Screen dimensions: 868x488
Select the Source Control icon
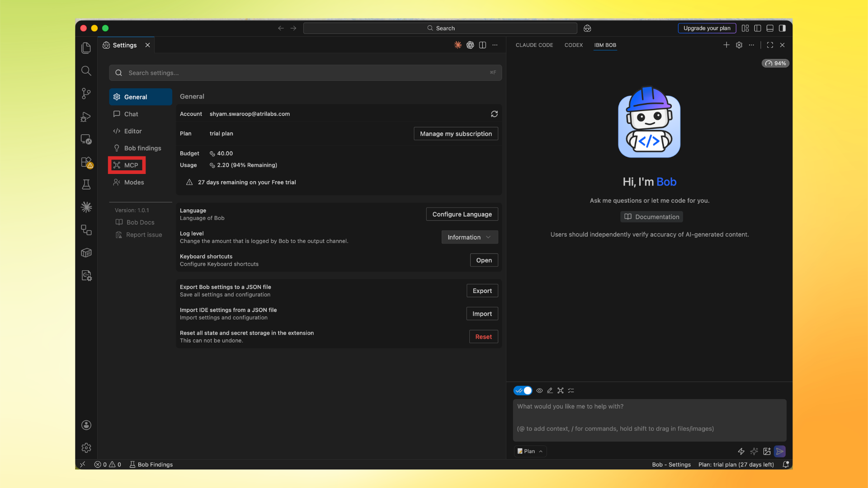(x=86, y=94)
